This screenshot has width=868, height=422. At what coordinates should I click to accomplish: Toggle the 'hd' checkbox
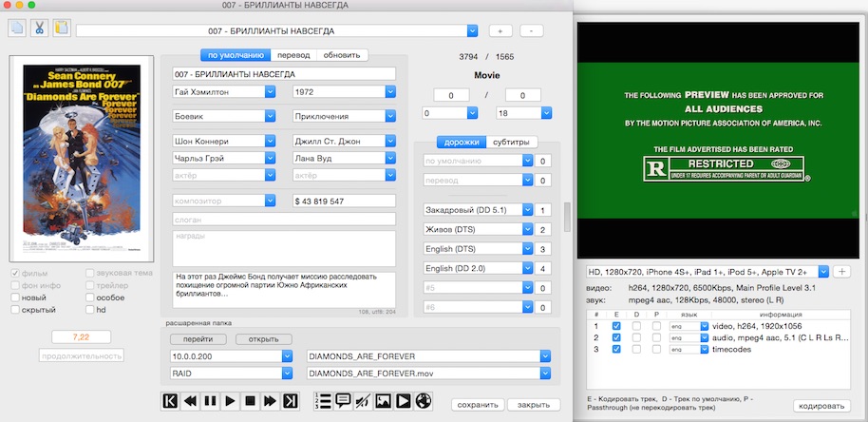tap(89, 310)
